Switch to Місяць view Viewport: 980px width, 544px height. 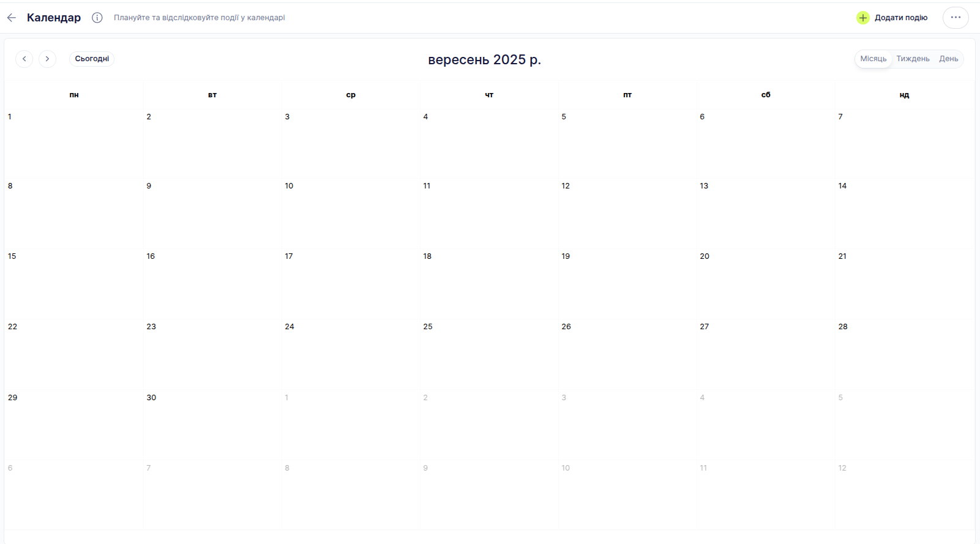[x=873, y=59]
